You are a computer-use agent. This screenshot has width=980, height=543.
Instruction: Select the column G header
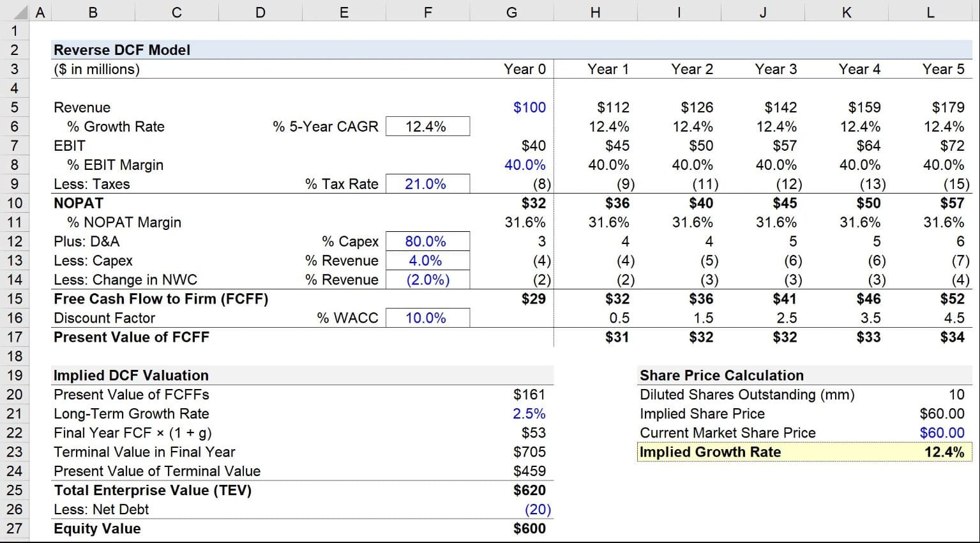pos(511,11)
